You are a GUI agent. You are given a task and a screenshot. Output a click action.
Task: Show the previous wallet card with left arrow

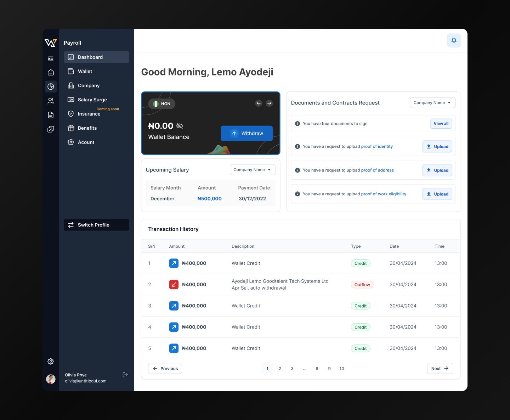(x=259, y=103)
